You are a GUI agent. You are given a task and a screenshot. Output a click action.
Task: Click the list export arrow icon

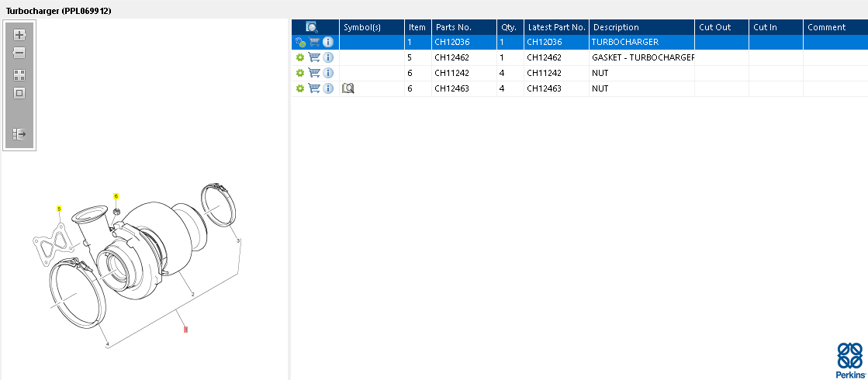[x=20, y=134]
